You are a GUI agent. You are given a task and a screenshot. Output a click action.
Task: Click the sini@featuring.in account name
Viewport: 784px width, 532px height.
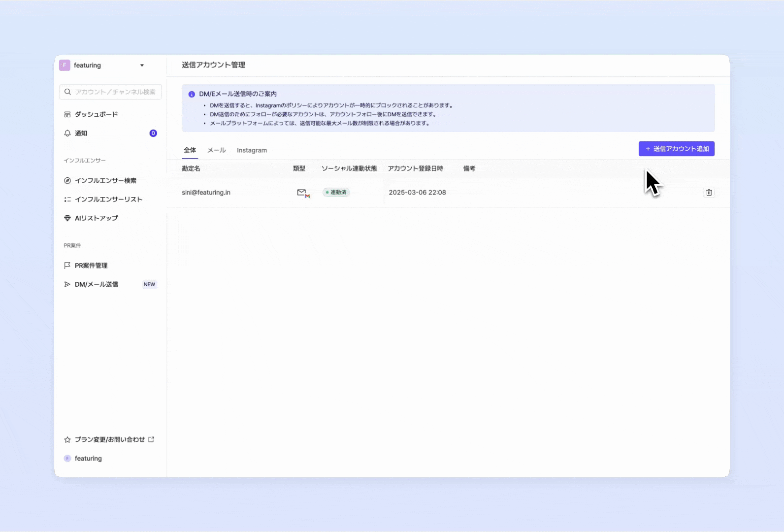(x=206, y=193)
